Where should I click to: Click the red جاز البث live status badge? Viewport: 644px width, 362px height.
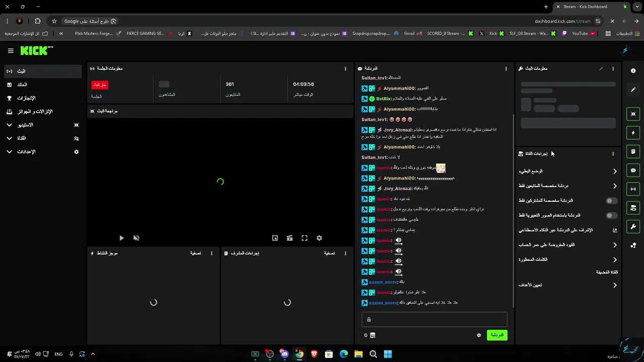(x=100, y=85)
